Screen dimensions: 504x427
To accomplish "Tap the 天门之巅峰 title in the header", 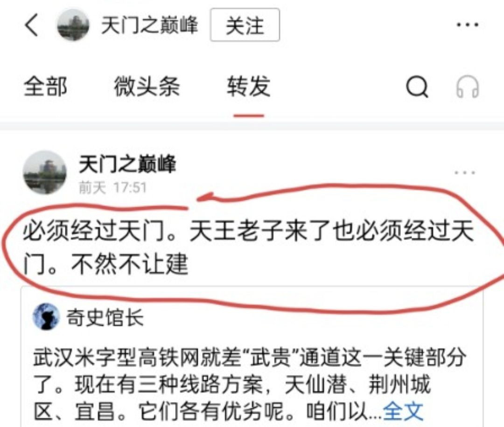I will coord(149,25).
